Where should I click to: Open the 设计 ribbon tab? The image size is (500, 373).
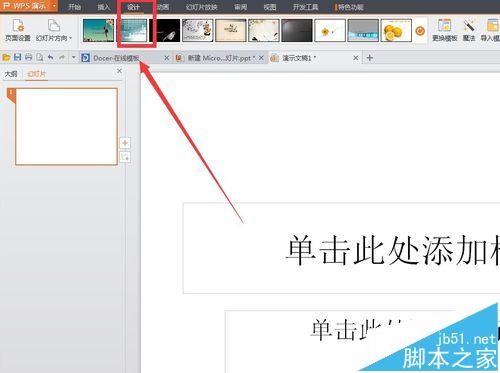(134, 7)
